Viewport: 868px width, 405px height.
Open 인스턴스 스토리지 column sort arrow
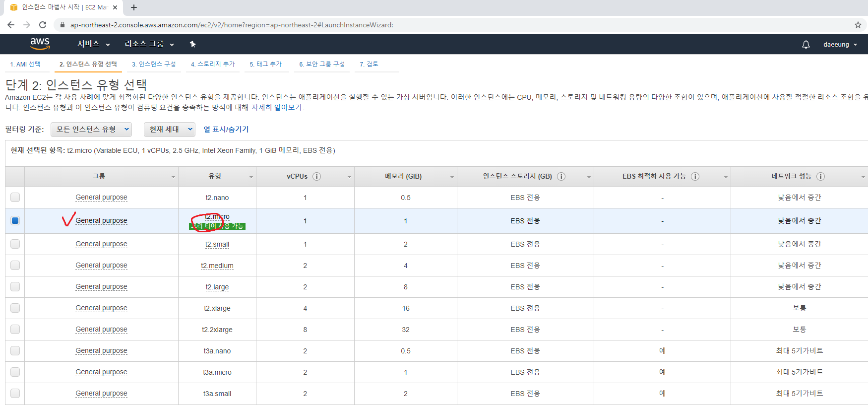tap(589, 177)
